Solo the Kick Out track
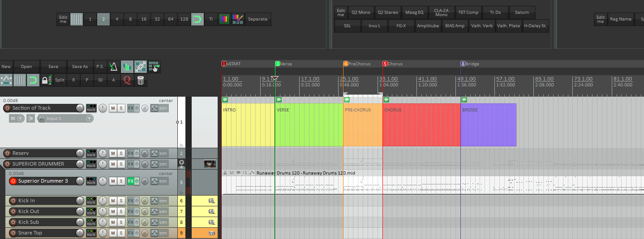 click(121, 211)
